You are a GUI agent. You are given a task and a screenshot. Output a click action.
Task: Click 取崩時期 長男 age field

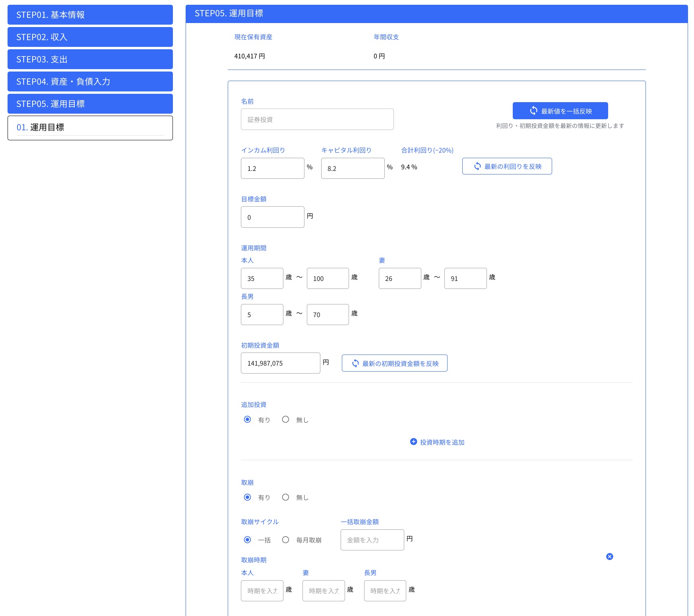[x=385, y=591]
